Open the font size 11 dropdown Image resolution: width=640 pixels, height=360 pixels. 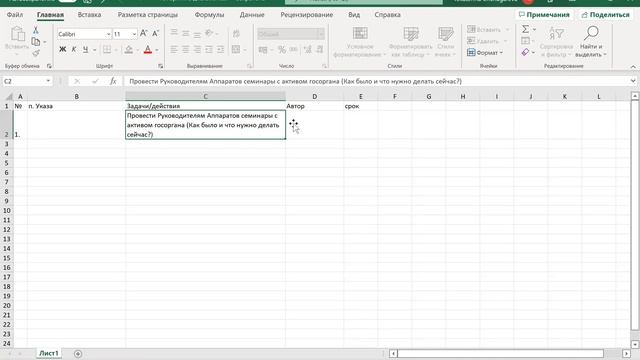coord(134,34)
